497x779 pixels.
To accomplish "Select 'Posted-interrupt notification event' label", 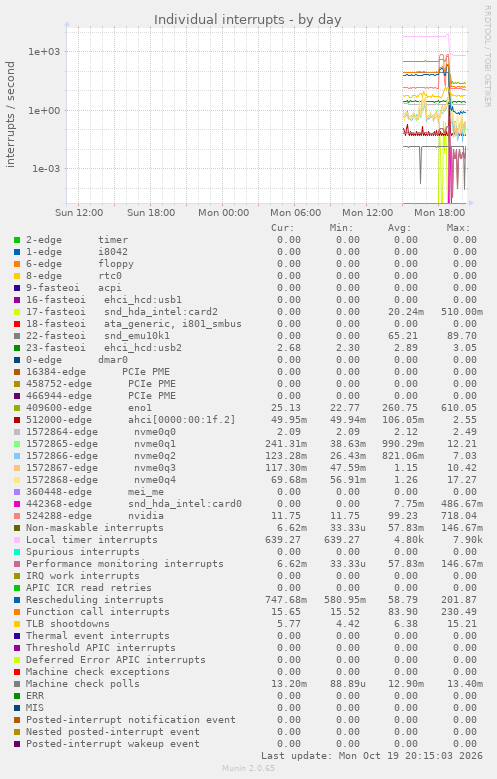I will pyautogui.click(x=131, y=720).
